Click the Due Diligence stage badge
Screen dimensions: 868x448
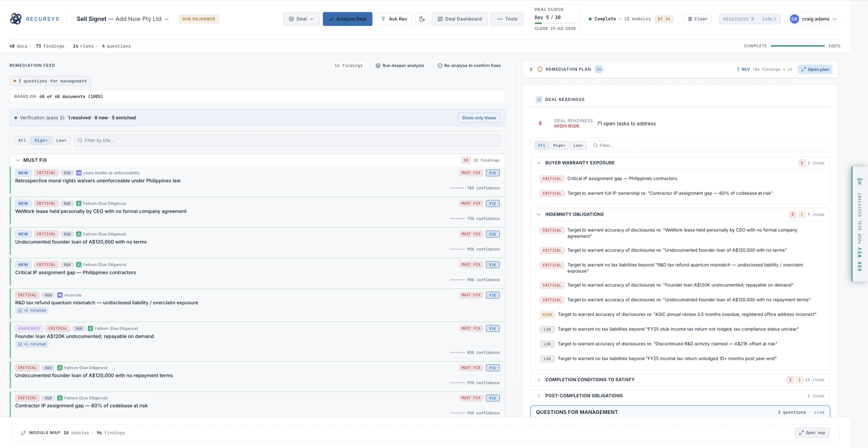point(199,19)
